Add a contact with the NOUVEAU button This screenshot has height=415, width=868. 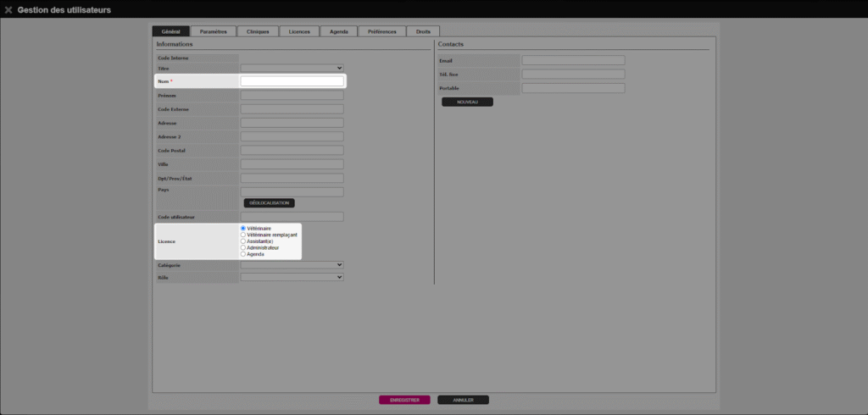(467, 102)
